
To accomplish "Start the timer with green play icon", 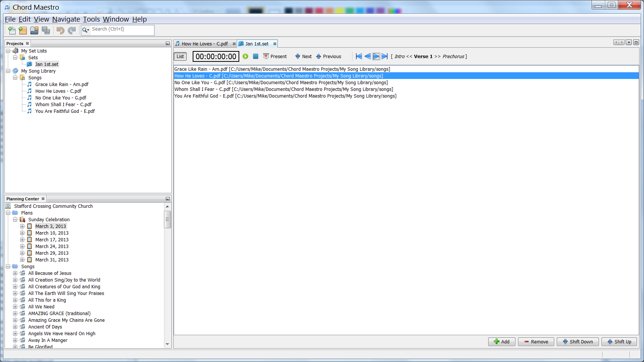I will click(245, 56).
